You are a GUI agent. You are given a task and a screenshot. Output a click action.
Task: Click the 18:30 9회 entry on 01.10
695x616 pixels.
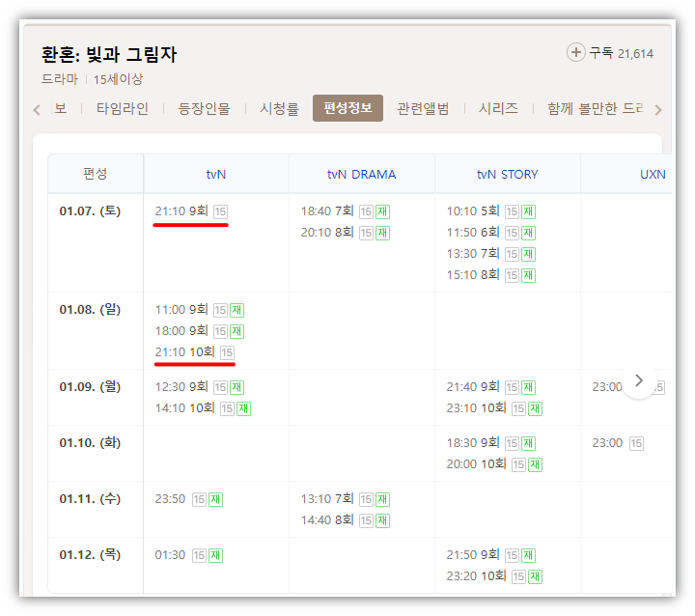point(491,443)
